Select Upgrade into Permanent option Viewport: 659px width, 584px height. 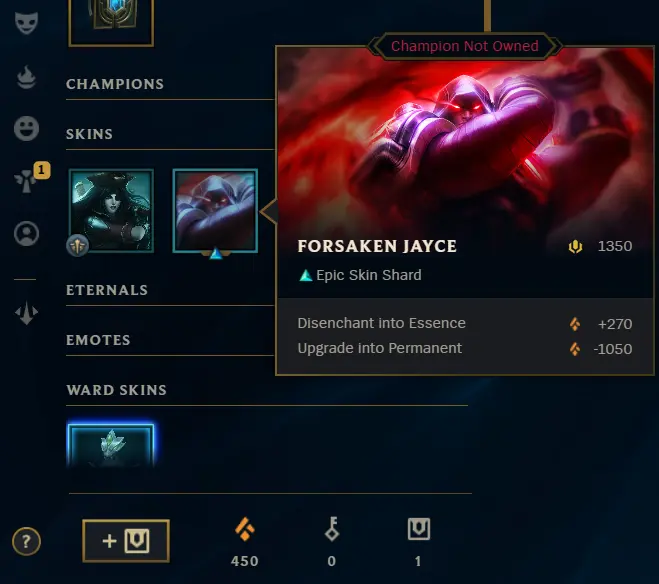pyautogui.click(x=464, y=349)
